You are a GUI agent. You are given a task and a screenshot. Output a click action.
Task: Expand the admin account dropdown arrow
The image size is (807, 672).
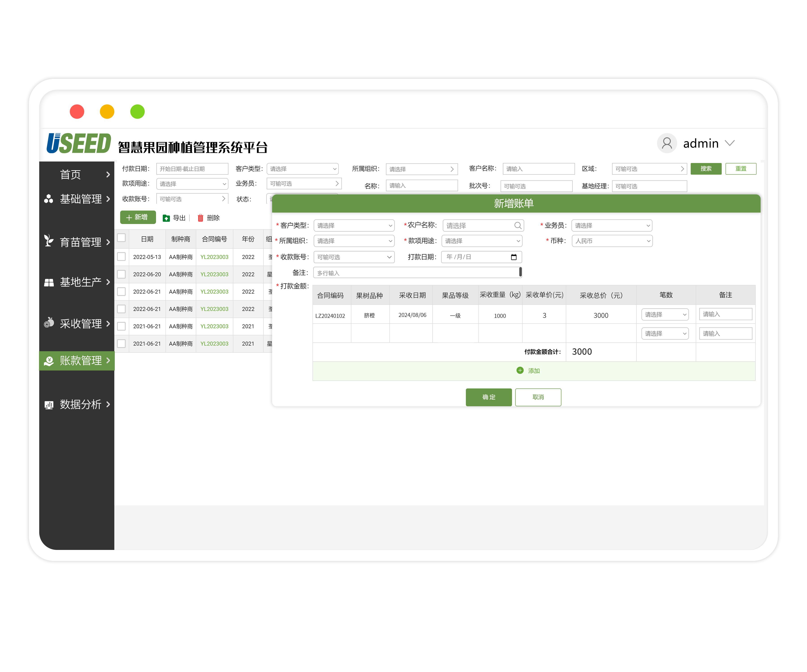point(730,143)
